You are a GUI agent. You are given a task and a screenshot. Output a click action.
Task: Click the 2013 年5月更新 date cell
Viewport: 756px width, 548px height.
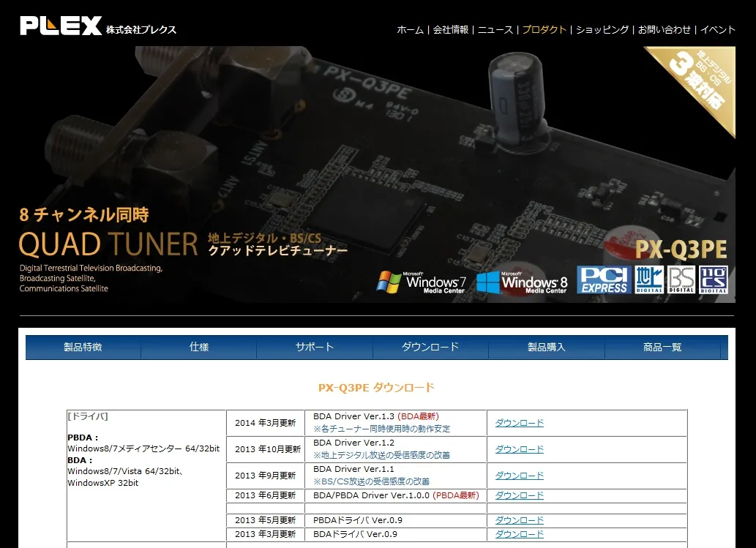(265, 520)
